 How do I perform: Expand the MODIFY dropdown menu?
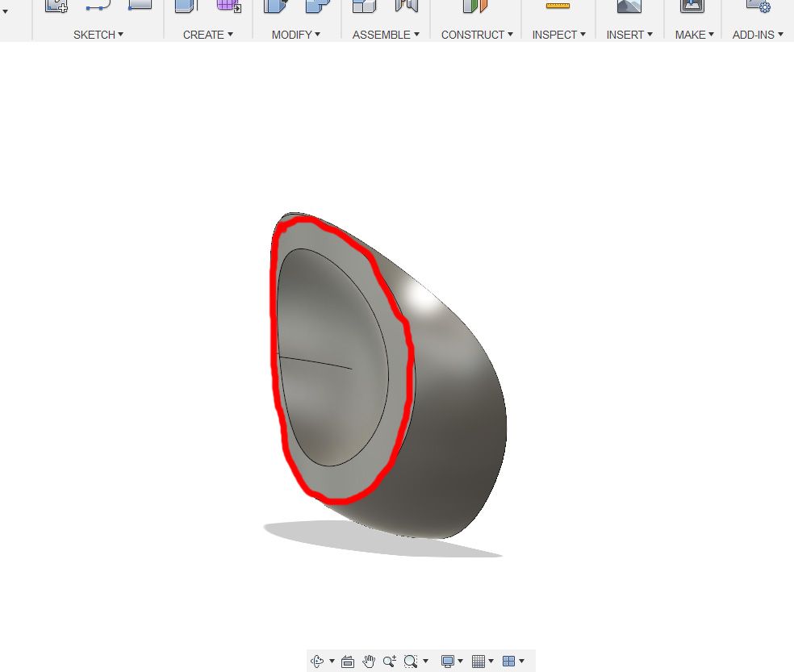295,35
